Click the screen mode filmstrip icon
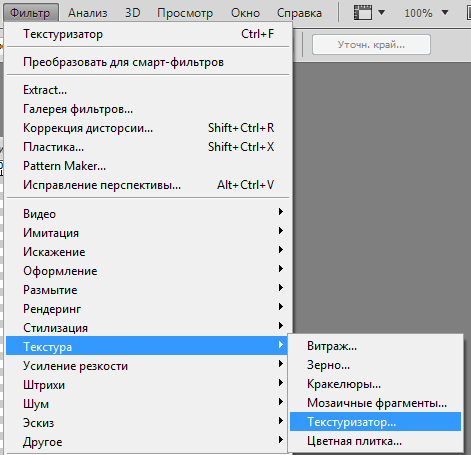 363,13
